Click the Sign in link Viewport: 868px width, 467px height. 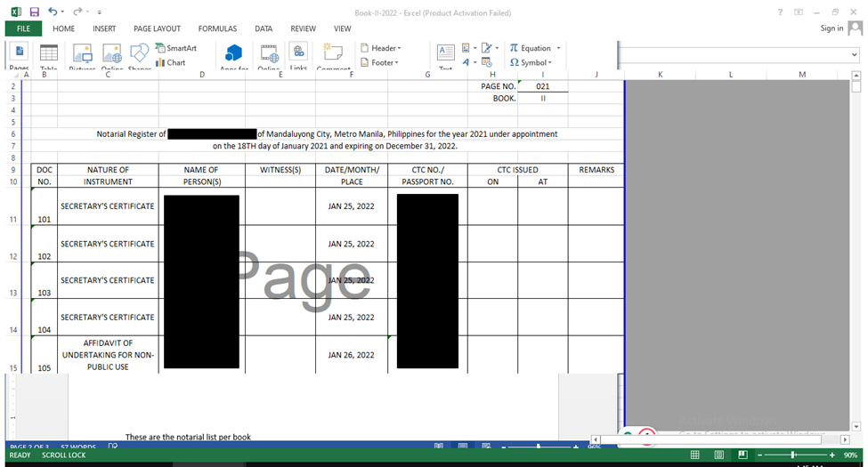(x=832, y=28)
